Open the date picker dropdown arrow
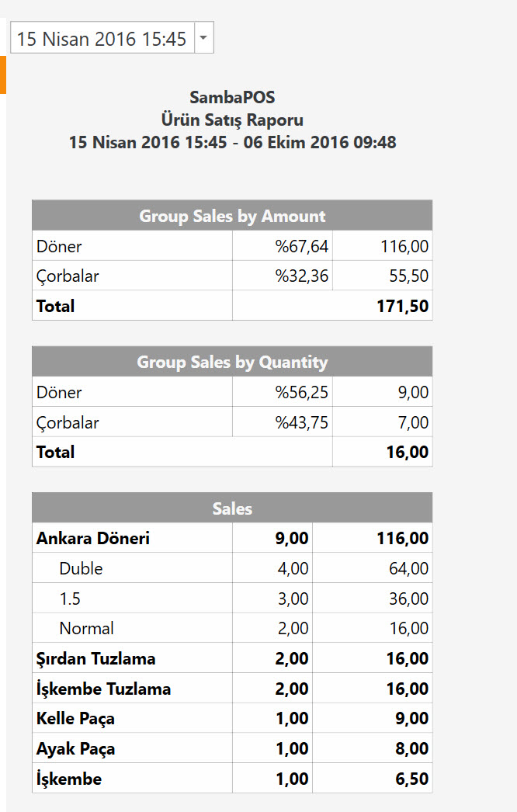This screenshot has width=517, height=812. point(203,38)
